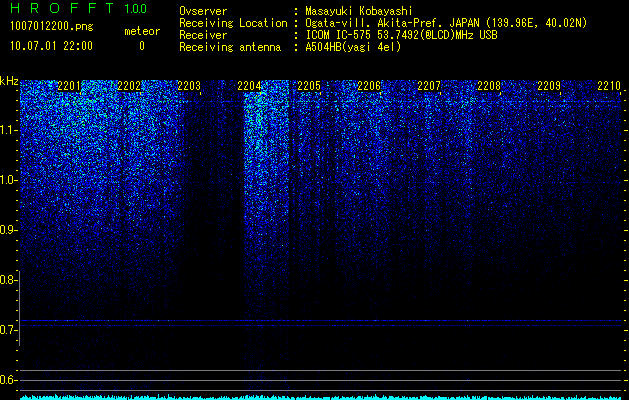This screenshot has width=629, height=400.
Task: Click the 2201 time marker
Action: pyautogui.click(x=69, y=86)
